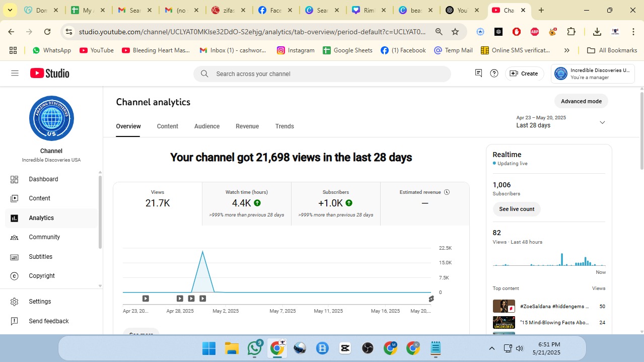Click the Advanced mode button

point(581,101)
